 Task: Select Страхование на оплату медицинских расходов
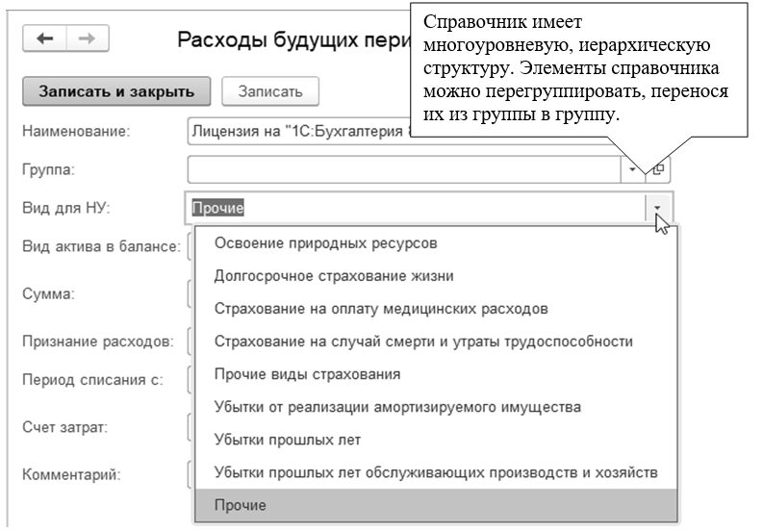click(436, 309)
